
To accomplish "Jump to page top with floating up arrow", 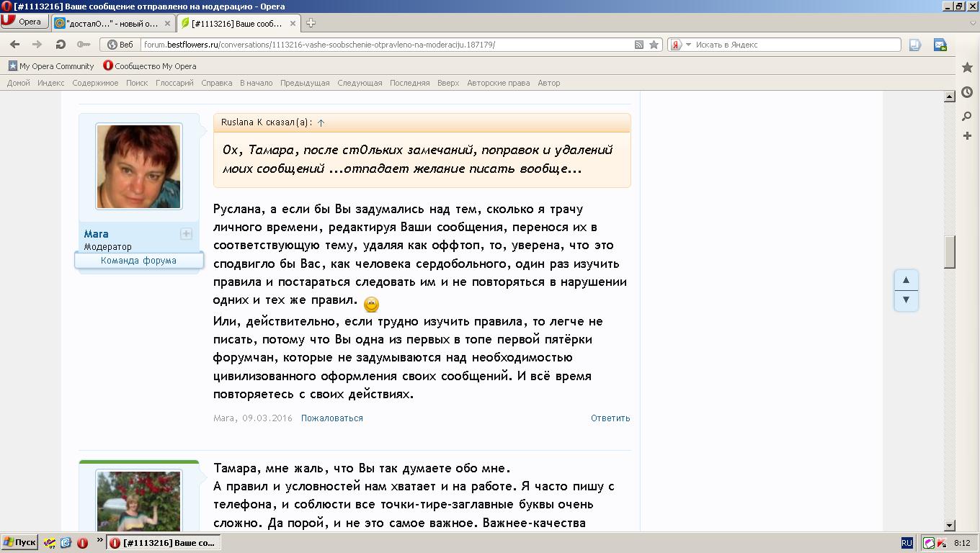I will [906, 279].
